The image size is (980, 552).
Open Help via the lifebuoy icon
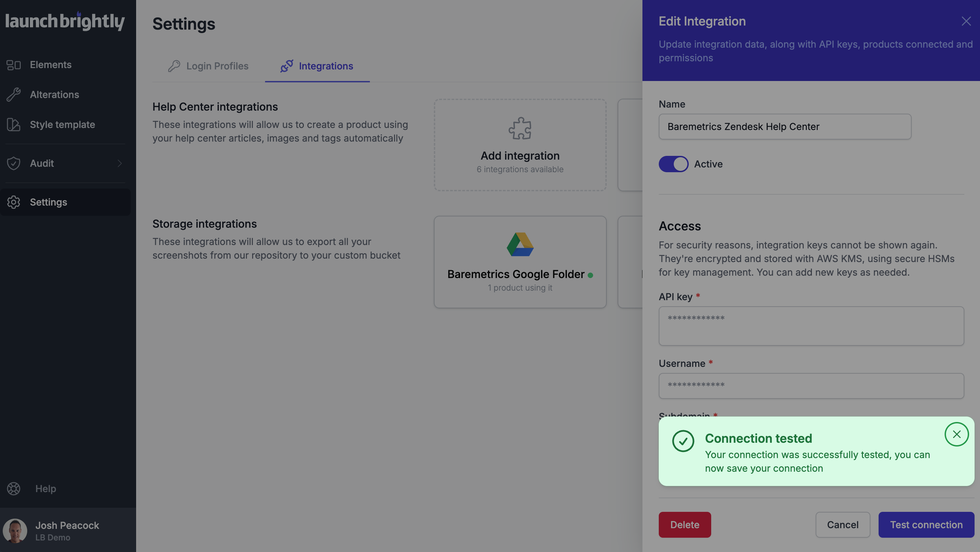pyautogui.click(x=14, y=489)
